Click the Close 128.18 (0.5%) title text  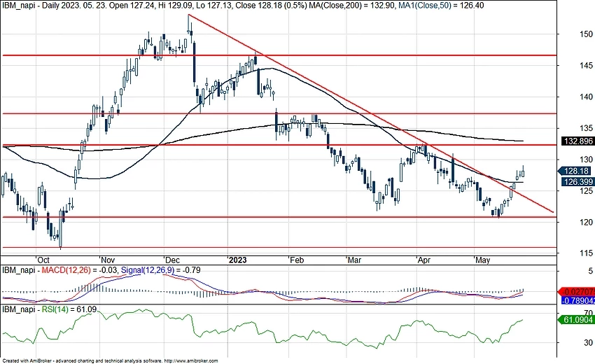271,6
